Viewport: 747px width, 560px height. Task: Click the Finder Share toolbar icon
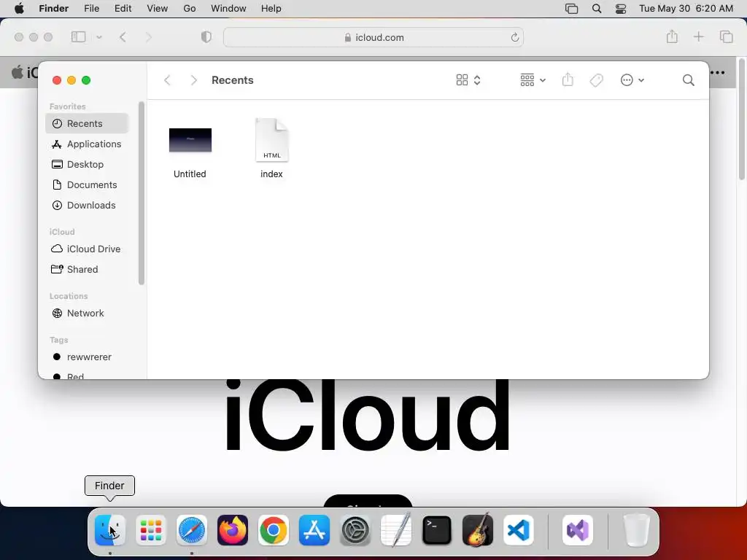(x=568, y=79)
